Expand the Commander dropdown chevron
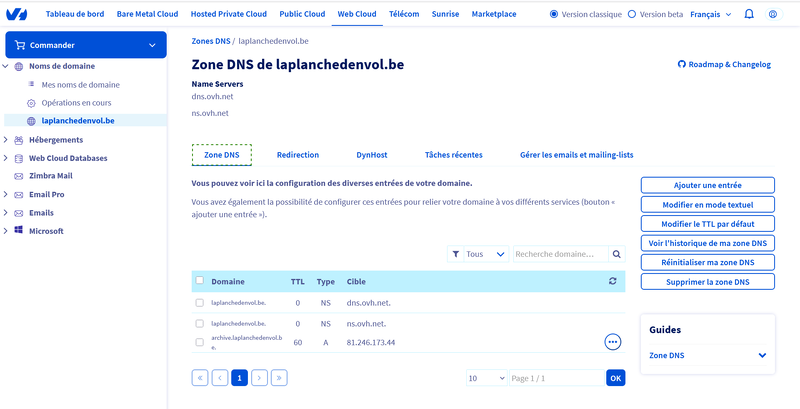Viewport: 800px width, 409px height. tap(152, 45)
